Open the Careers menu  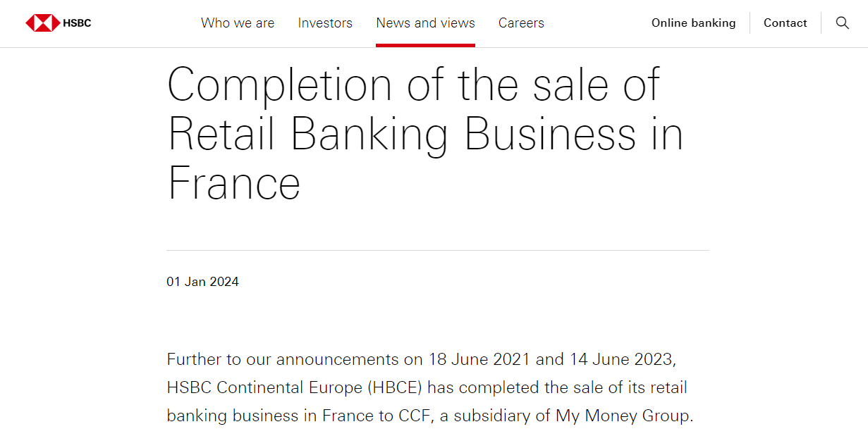[x=521, y=23]
